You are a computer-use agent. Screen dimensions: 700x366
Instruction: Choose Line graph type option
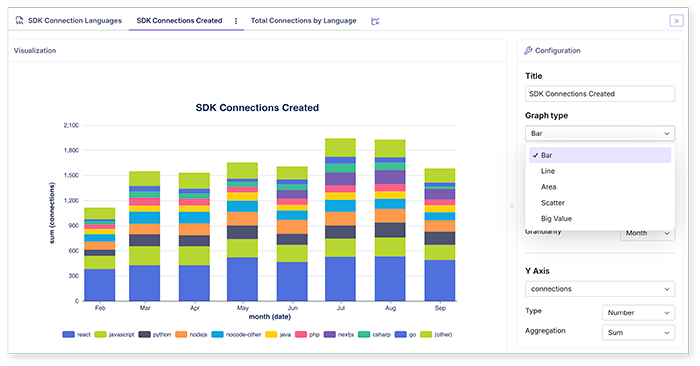coord(600,171)
